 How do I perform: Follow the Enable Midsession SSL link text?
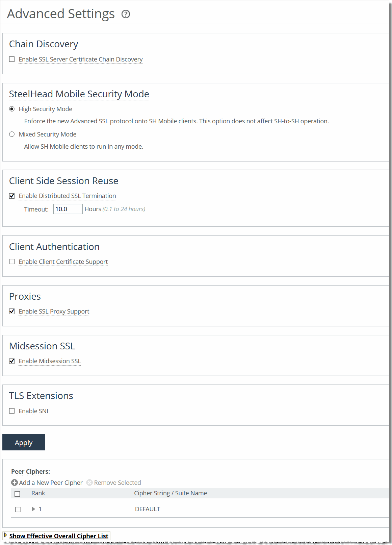[x=50, y=361]
